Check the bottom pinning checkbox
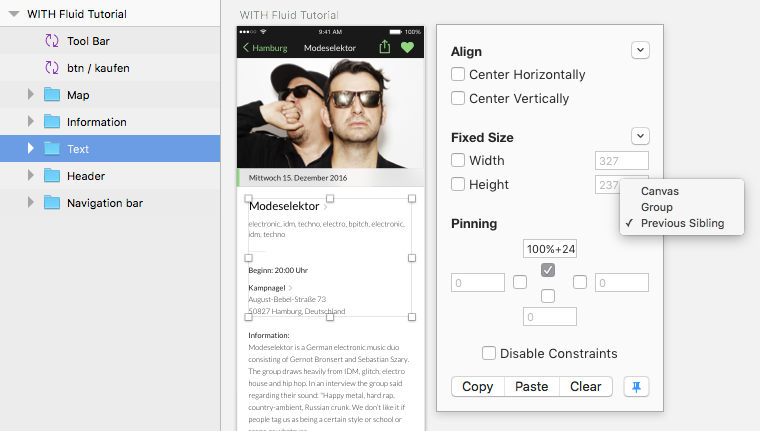760x431 pixels. 548,296
